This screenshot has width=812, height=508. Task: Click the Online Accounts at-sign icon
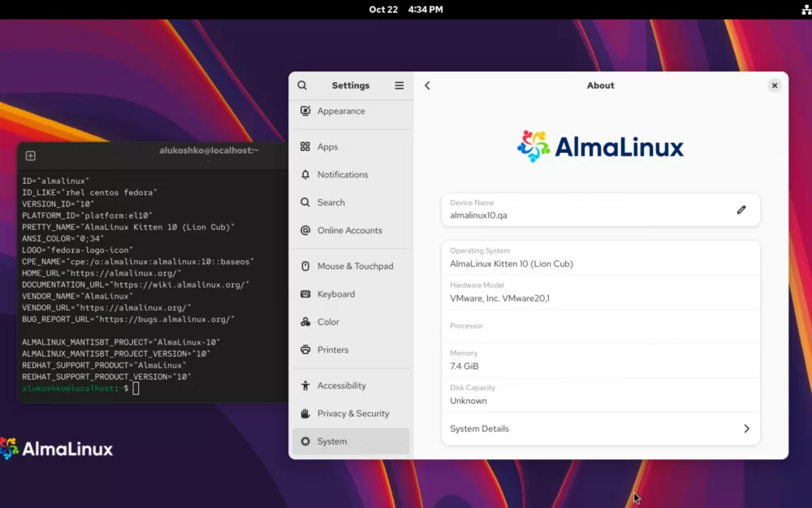(x=305, y=230)
